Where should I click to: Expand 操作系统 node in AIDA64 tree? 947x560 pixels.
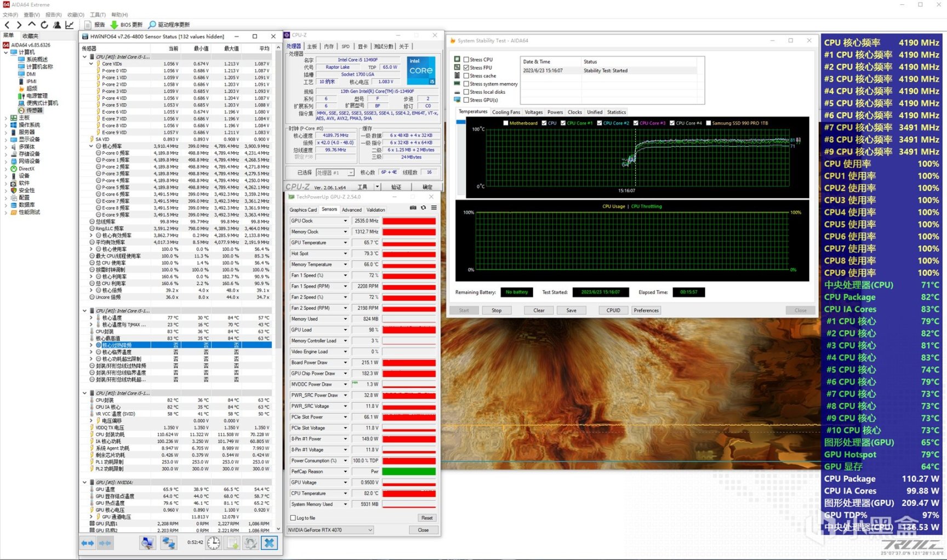click(x=6, y=125)
